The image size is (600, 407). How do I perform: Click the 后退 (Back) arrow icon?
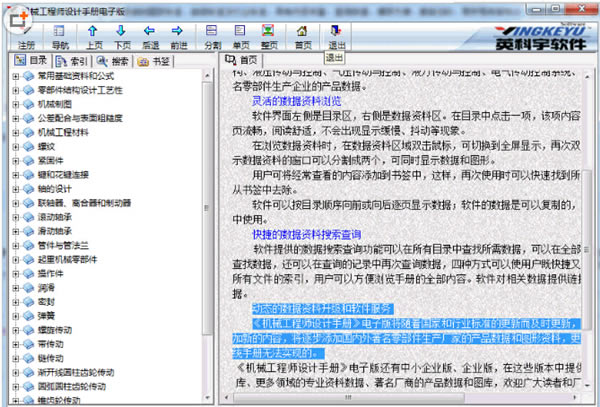pyautogui.click(x=150, y=35)
